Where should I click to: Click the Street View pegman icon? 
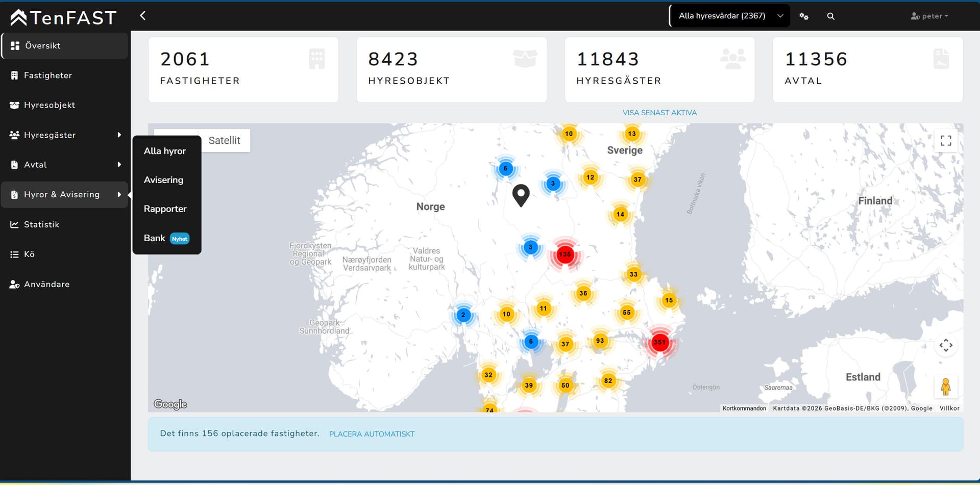pos(946,387)
